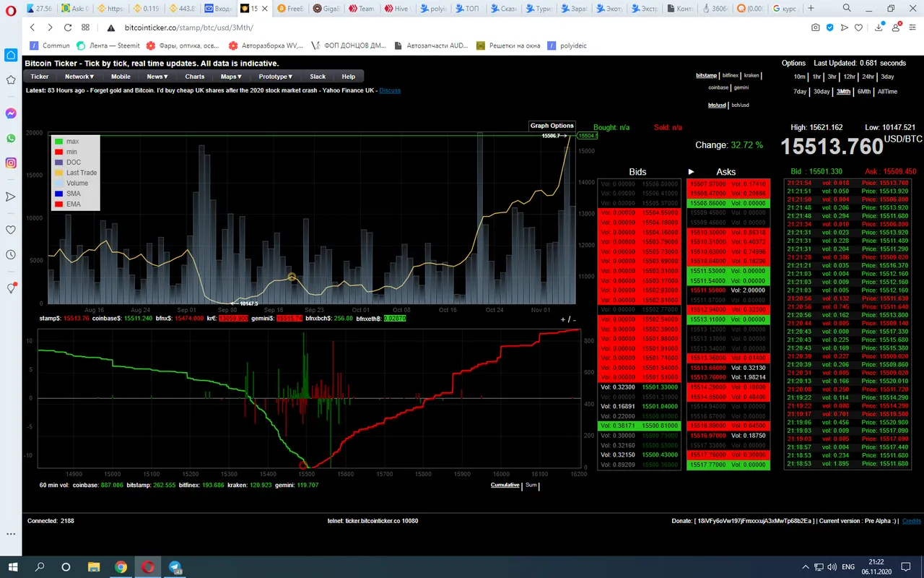Launch Telegram from the taskbar
The height and width of the screenshot is (578, 924).
pos(175,566)
